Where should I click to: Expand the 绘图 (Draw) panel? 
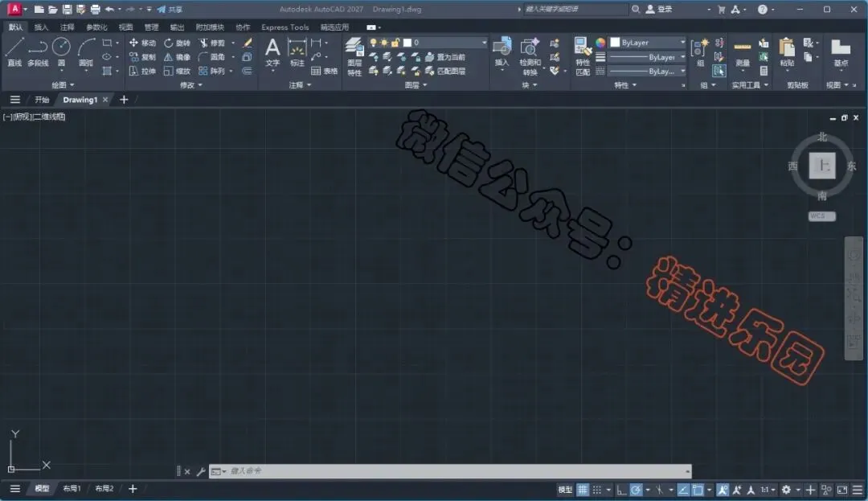[63, 84]
